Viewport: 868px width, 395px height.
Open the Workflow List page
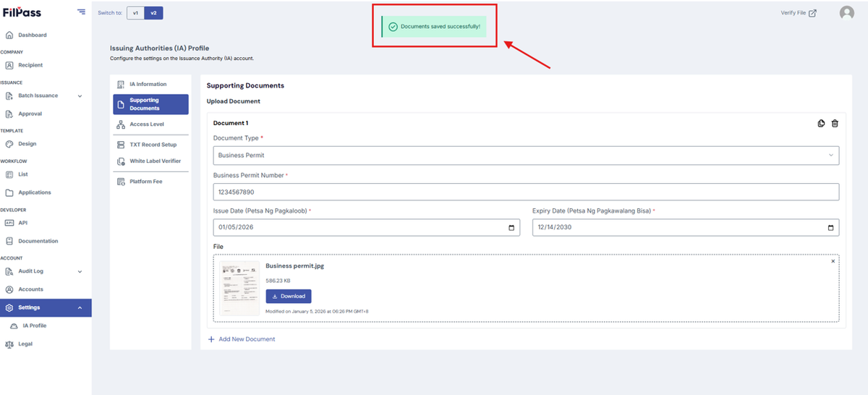click(x=23, y=174)
